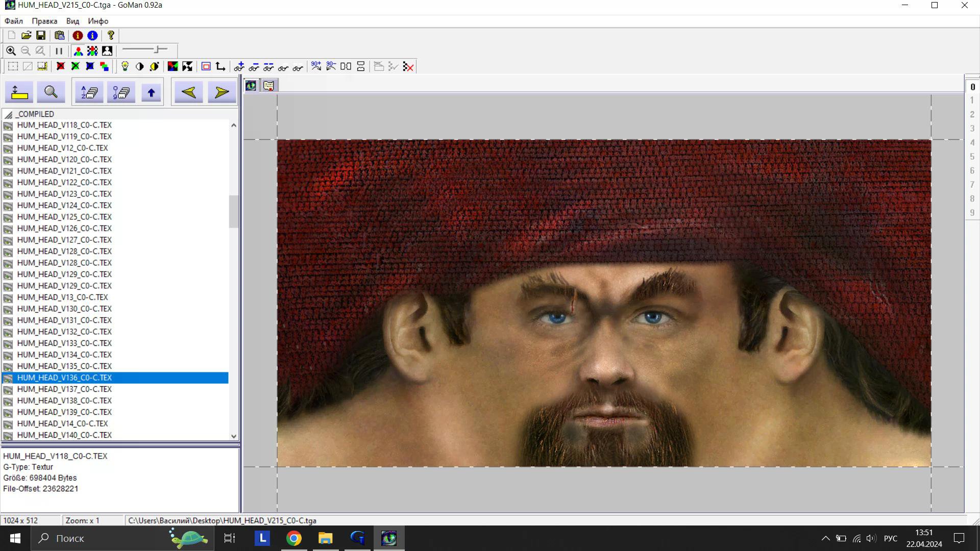The image size is (980, 551).
Task: Toggle the alpha channel silhouette view
Action: [107, 51]
